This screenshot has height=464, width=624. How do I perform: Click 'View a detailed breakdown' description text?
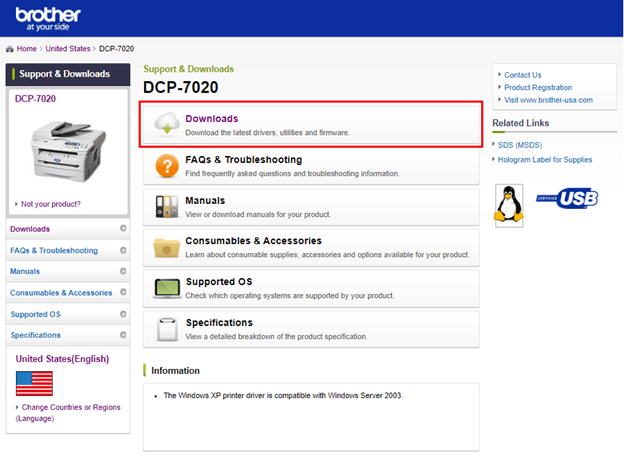[x=276, y=337]
